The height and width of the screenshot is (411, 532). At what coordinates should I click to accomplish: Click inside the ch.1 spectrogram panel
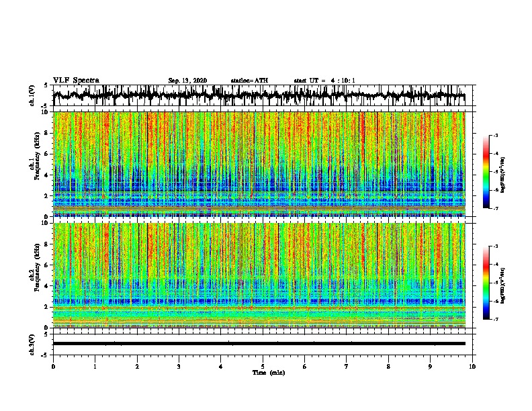tap(259, 164)
